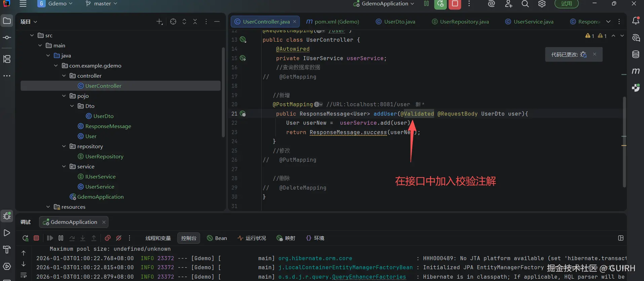644x281 pixels.
Task: Collapse the pojo package
Action: tap(64, 96)
